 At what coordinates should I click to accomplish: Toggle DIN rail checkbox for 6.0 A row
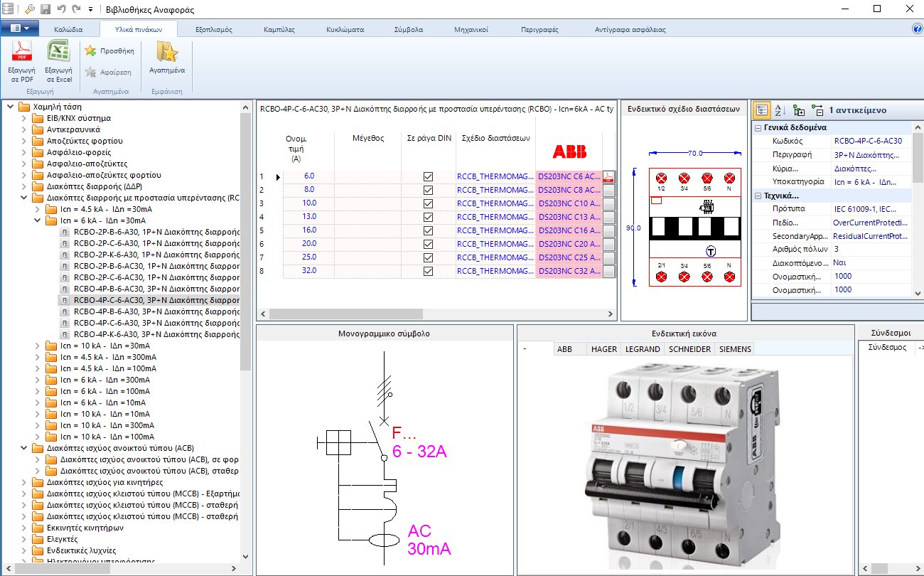tap(428, 176)
